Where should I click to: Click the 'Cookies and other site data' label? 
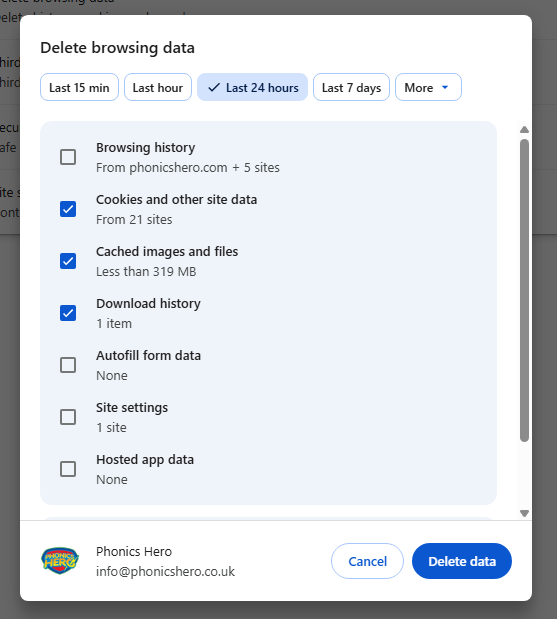tap(176, 200)
